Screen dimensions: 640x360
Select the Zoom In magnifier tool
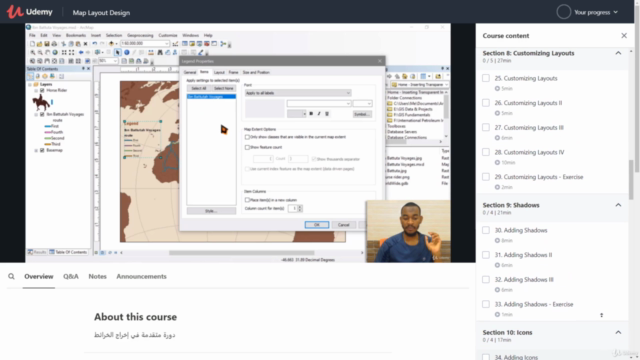point(33,53)
